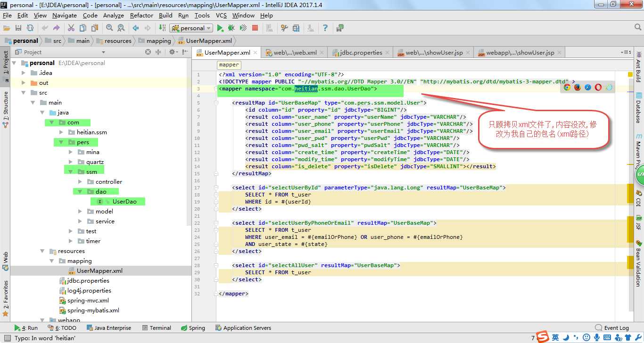Click the Undo arrow icon
Screen dimensions: 644x343
tap(45, 28)
